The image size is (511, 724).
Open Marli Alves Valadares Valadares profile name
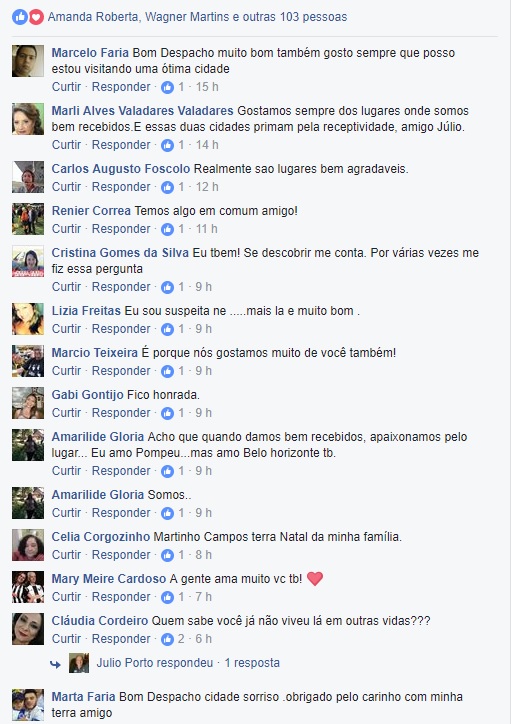click(x=143, y=111)
